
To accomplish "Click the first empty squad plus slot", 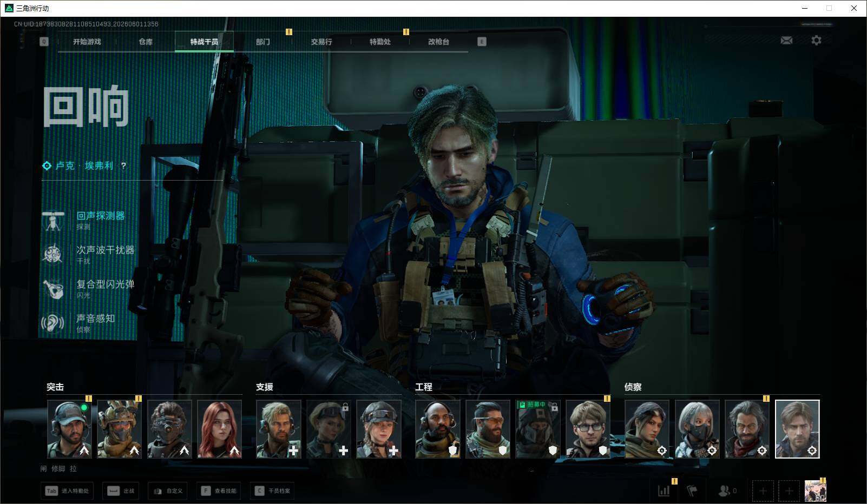I will pyautogui.click(x=763, y=491).
